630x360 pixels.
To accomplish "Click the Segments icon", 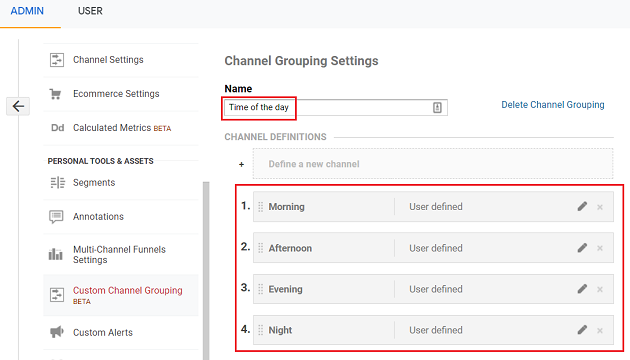I will 57,182.
